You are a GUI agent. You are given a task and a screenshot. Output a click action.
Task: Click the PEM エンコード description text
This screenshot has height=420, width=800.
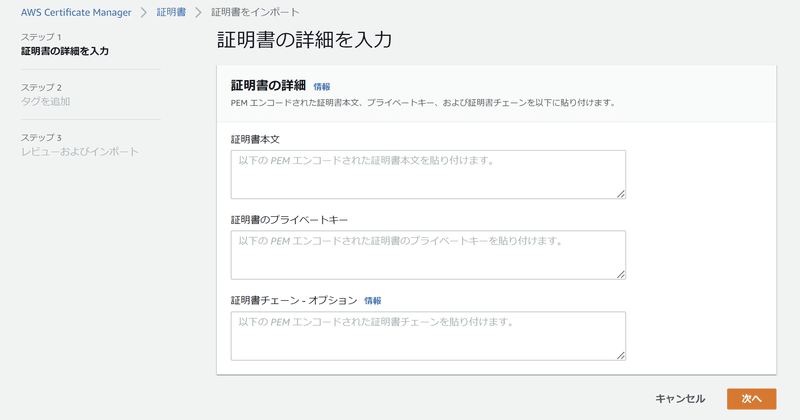423,103
